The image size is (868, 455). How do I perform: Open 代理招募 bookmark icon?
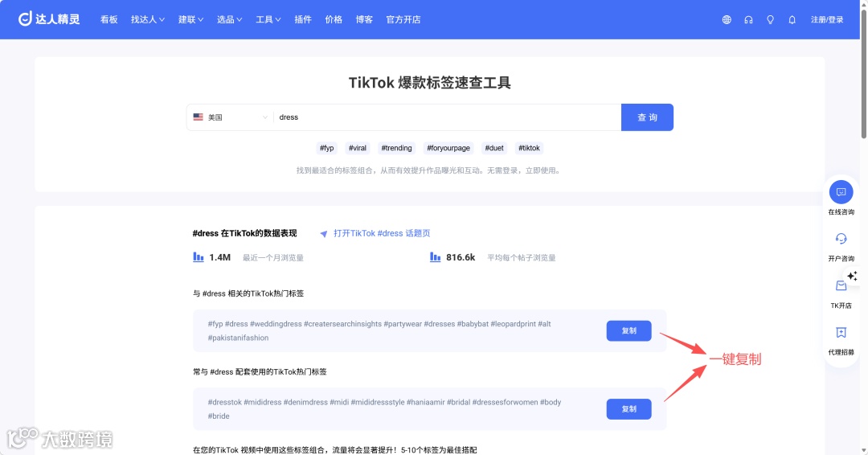click(841, 332)
